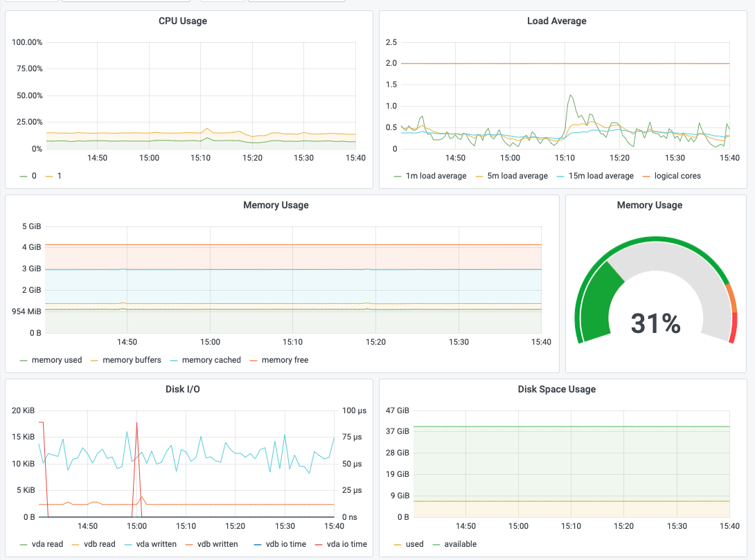Open the wide Memory Usage graph panel title
This screenshot has height=560, width=755.
point(276,206)
